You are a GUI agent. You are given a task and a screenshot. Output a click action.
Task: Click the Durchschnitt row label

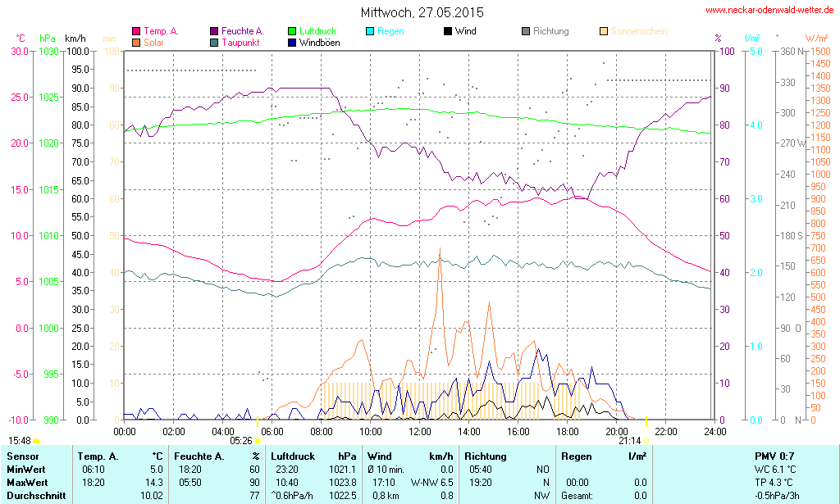pos(36,495)
